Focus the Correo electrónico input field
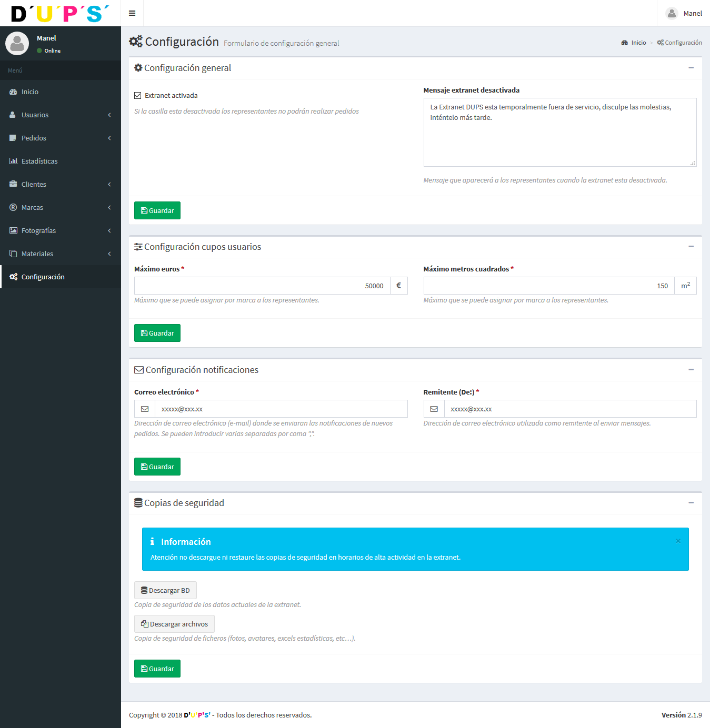 pyautogui.click(x=281, y=409)
